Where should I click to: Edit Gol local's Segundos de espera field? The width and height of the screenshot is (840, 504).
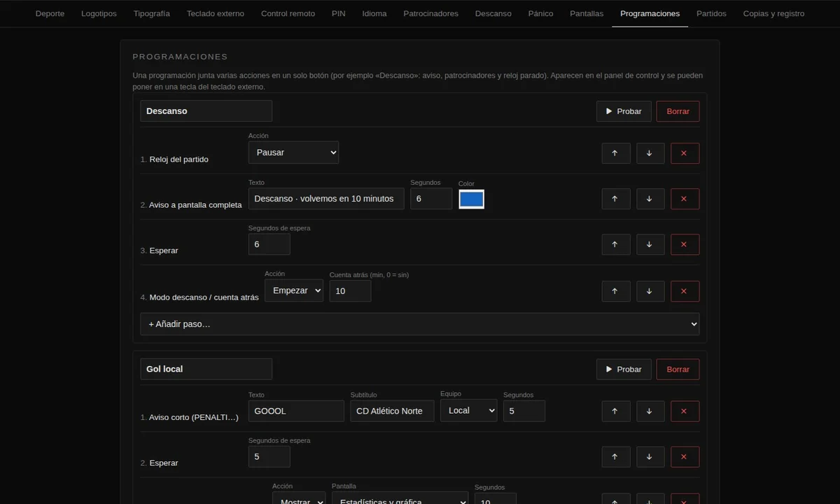point(269,457)
